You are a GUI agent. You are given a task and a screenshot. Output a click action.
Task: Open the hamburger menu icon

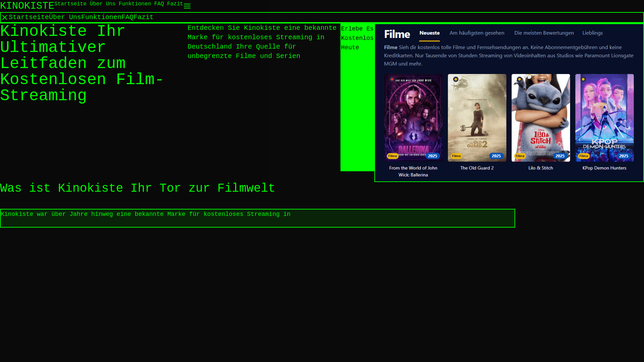point(187,6)
